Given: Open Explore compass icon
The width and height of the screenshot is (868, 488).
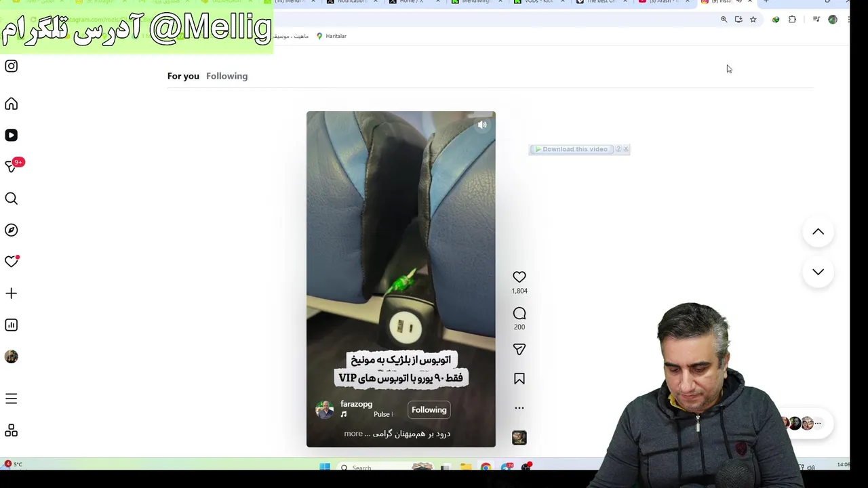Looking at the screenshot, I should (x=12, y=230).
